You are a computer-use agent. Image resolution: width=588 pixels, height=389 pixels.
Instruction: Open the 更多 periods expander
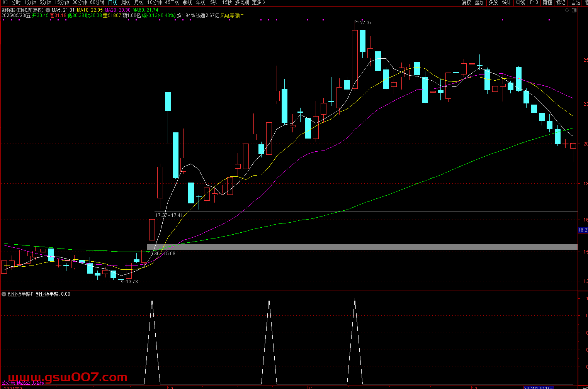[258, 2]
